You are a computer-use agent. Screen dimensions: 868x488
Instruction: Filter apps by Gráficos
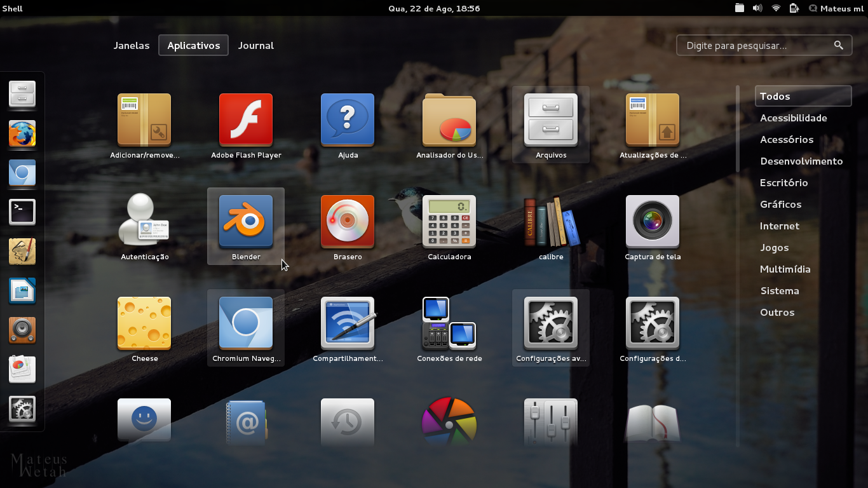pyautogui.click(x=781, y=205)
